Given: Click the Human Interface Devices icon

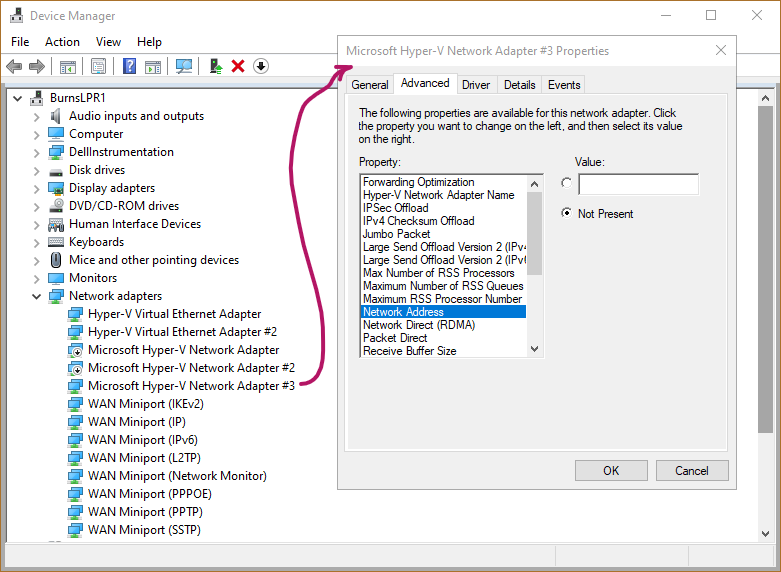Looking at the screenshot, I should (x=56, y=225).
